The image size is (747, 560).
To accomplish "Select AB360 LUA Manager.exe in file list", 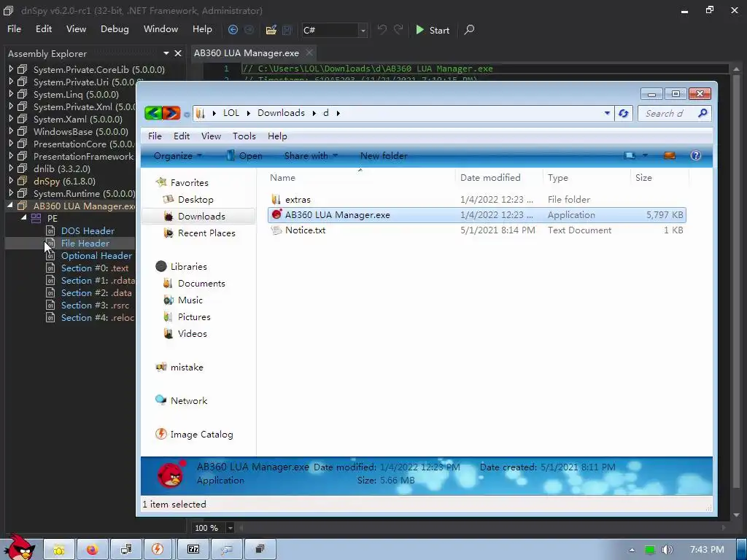I will [476, 215].
